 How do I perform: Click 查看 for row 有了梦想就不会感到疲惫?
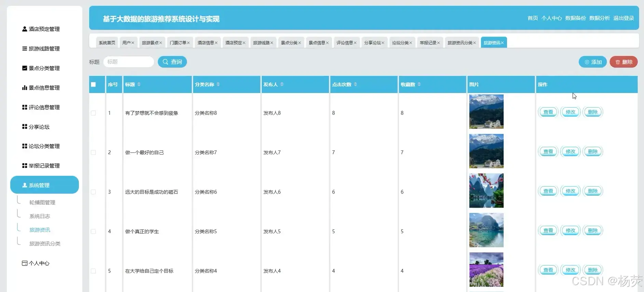(x=548, y=112)
